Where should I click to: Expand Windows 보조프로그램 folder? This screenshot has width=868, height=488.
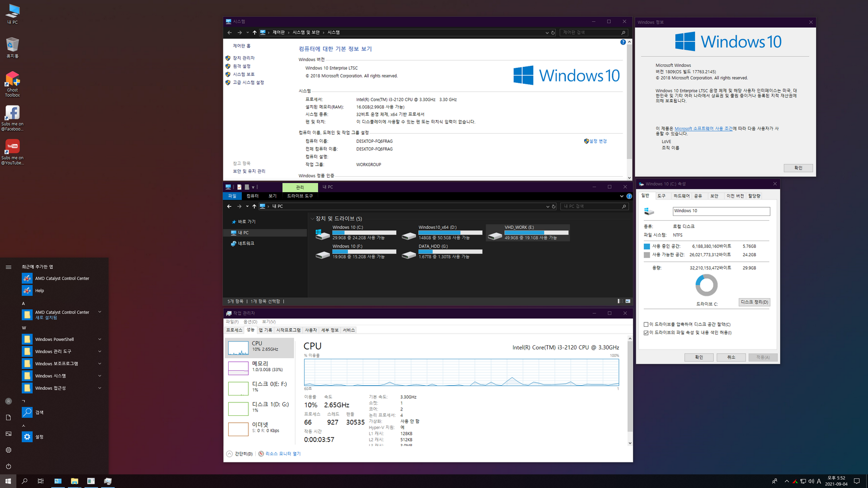point(62,364)
